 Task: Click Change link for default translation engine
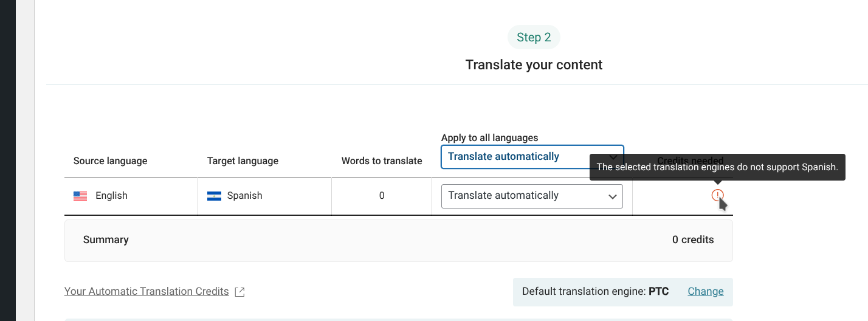705,291
